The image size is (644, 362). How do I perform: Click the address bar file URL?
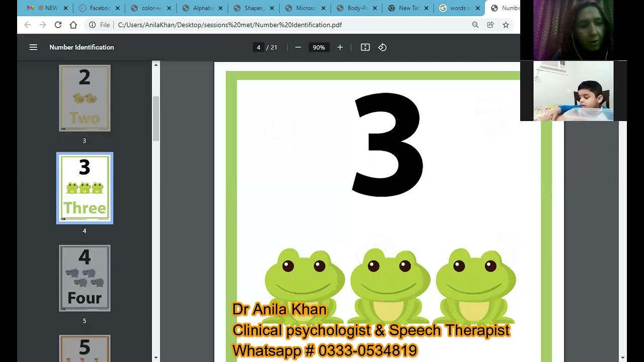230,25
